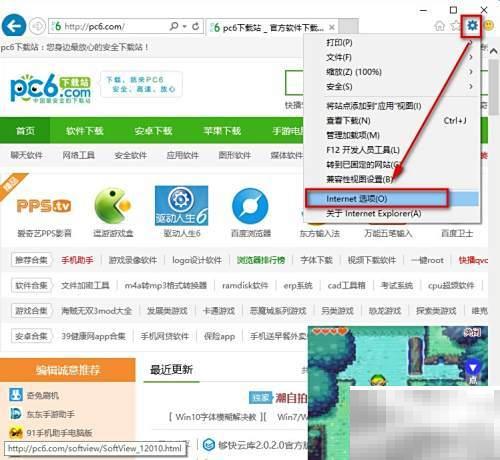Viewport: 500px width, 460px height.
Task: Close the pc6下载站 browser tab
Action: (x=332, y=27)
